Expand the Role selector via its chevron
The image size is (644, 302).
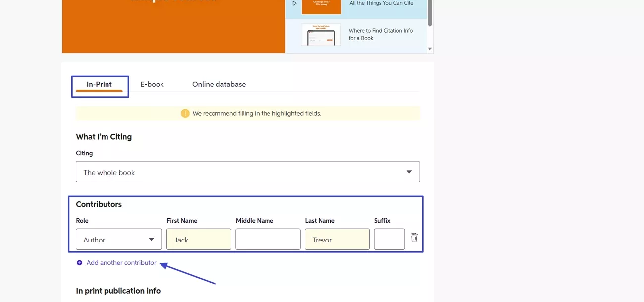pos(152,239)
